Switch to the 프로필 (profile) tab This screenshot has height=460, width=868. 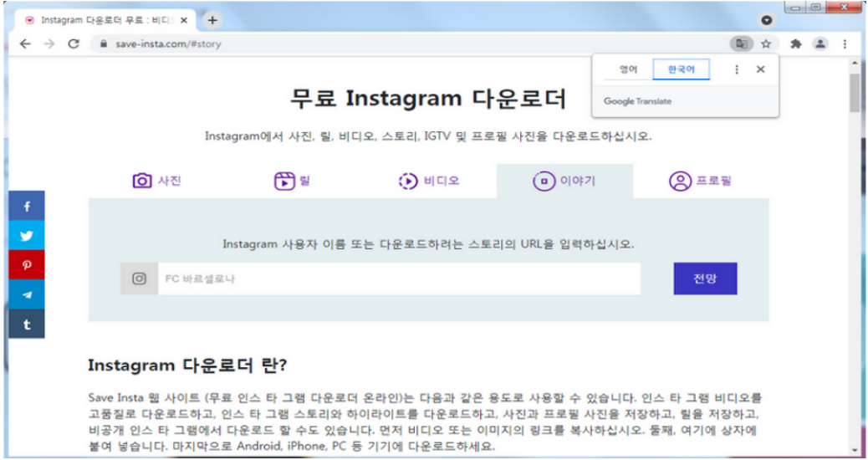tap(700, 181)
